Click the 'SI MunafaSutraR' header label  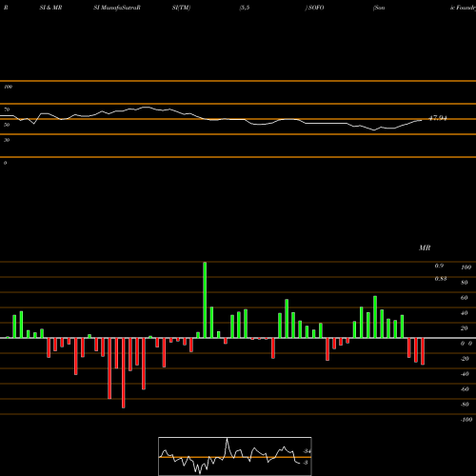coord(117,8)
